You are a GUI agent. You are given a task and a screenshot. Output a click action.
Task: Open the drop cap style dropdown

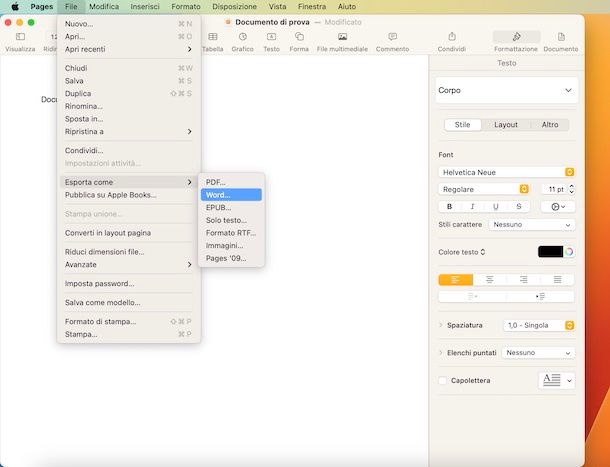pyautogui.click(x=557, y=380)
